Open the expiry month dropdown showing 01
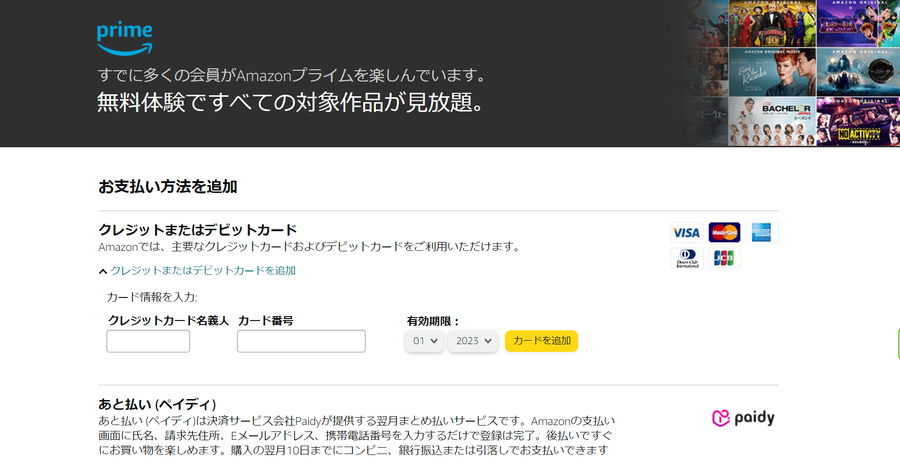 click(x=424, y=341)
